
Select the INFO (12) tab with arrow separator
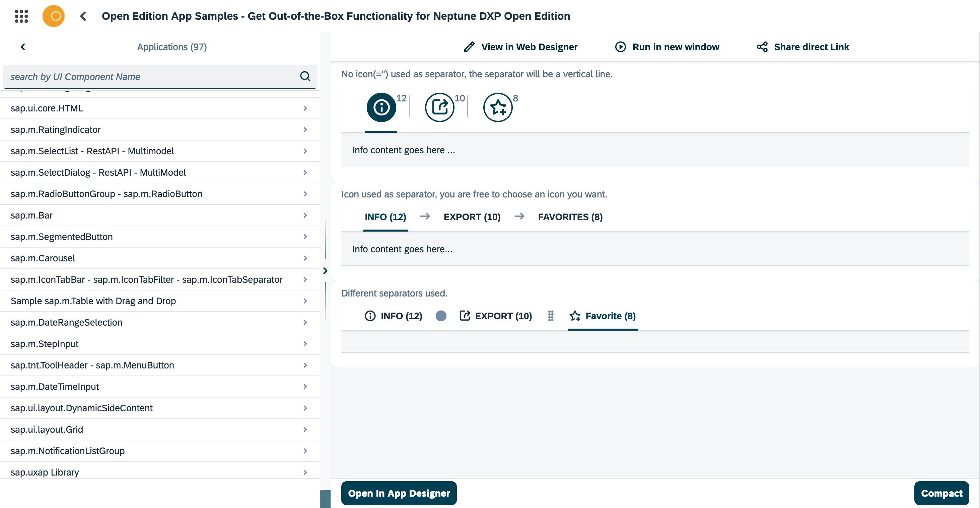pos(385,217)
